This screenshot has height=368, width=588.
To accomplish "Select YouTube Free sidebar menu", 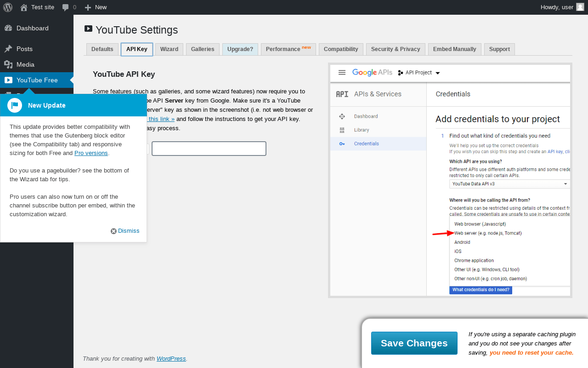I will pos(37,80).
